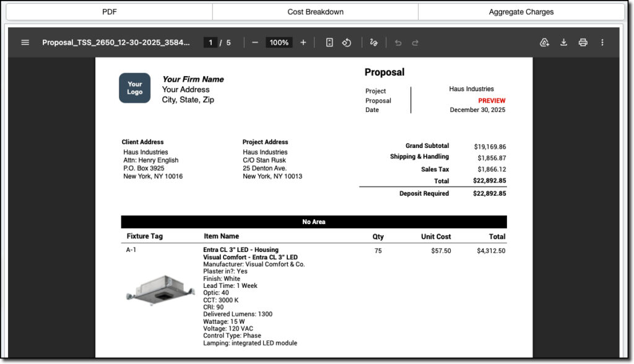Click the zoom out minus button
634x364 pixels.
click(255, 43)
